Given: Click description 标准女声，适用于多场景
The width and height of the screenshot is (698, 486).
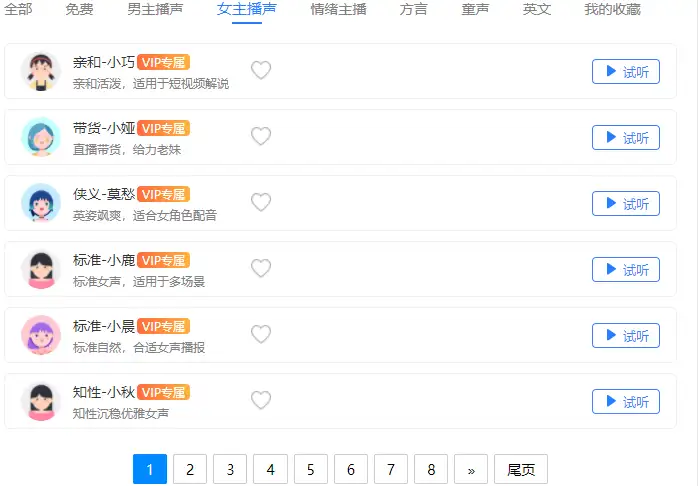Looking at the screenshot, I should 139,281.
